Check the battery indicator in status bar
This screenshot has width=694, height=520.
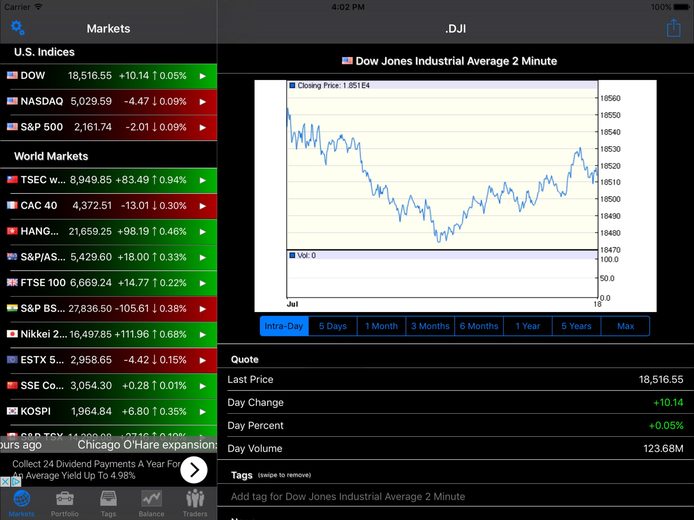coord(682,7)
